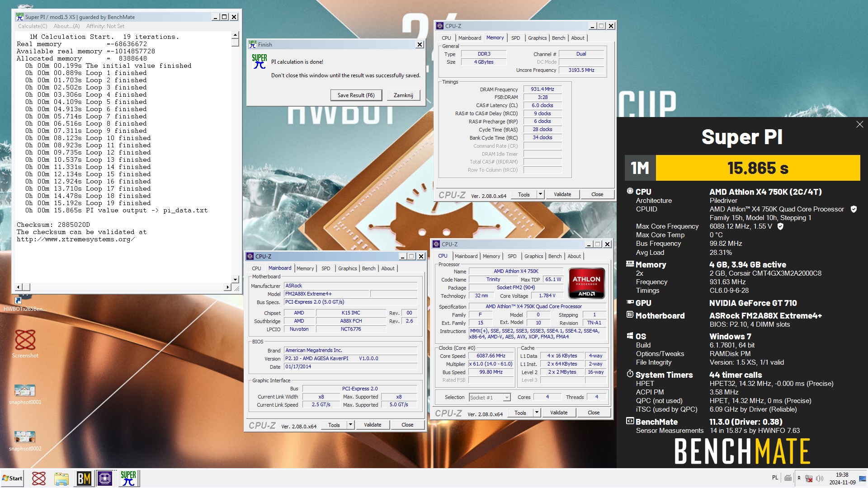The height and width of the screenshot is (488, 868).
Task: Click 'Checksum: 2885020D' line in Super PI
Action: [x=53, y=225]
